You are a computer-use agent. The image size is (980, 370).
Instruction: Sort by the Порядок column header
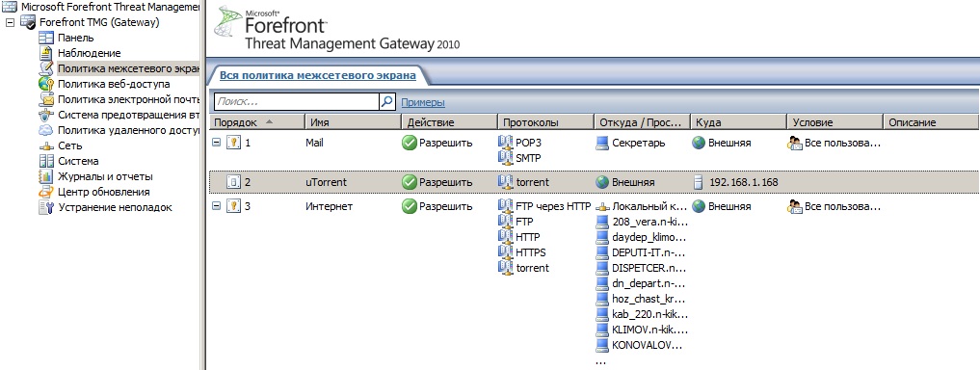(x=257, y=122)
